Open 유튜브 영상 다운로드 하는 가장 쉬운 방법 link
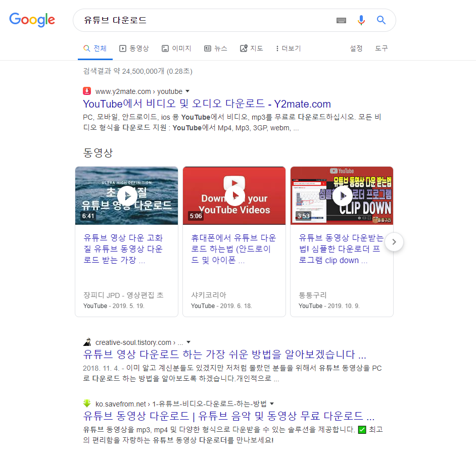Screen dimensions: 476x455 point(225,355)
